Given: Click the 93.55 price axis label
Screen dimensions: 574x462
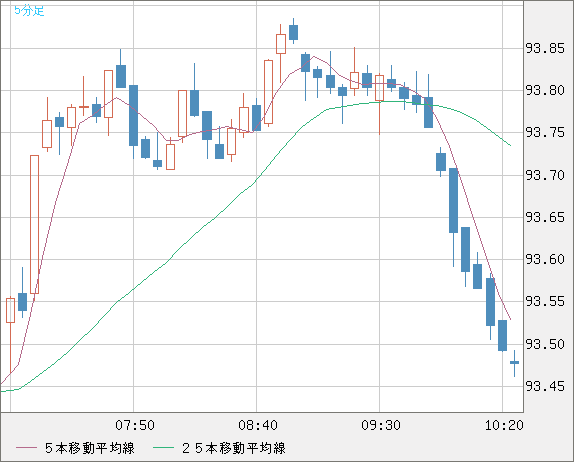Looking at the screenshot, I should [x=545, y=302].
